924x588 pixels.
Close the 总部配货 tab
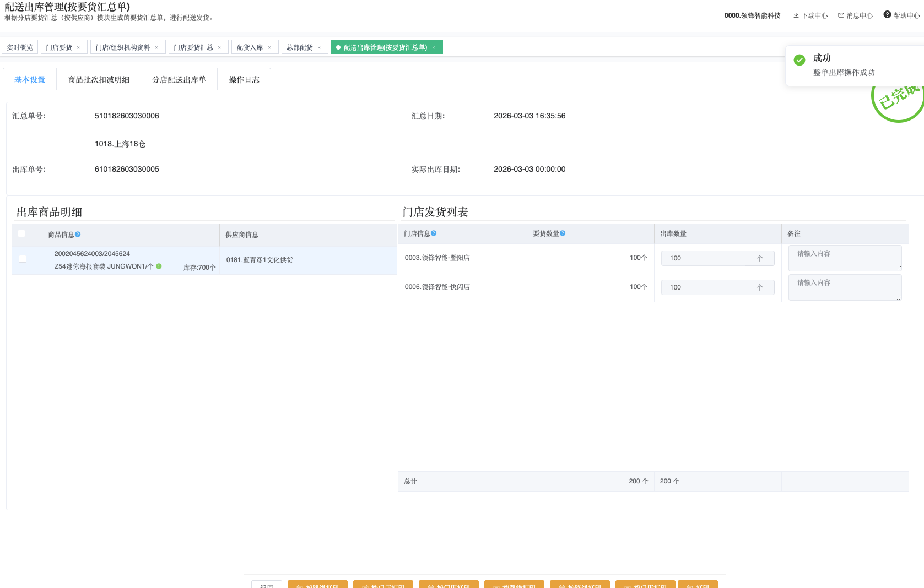[319, 48]
